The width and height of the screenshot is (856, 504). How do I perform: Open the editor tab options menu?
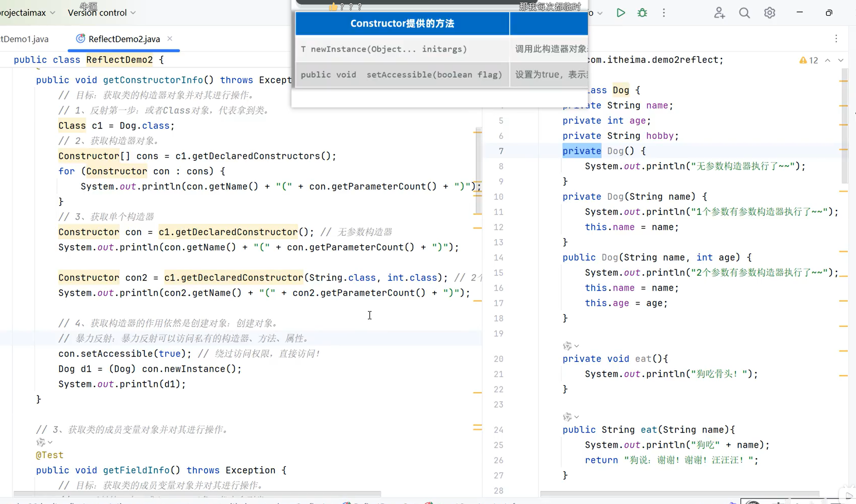[x=836, y=39]
